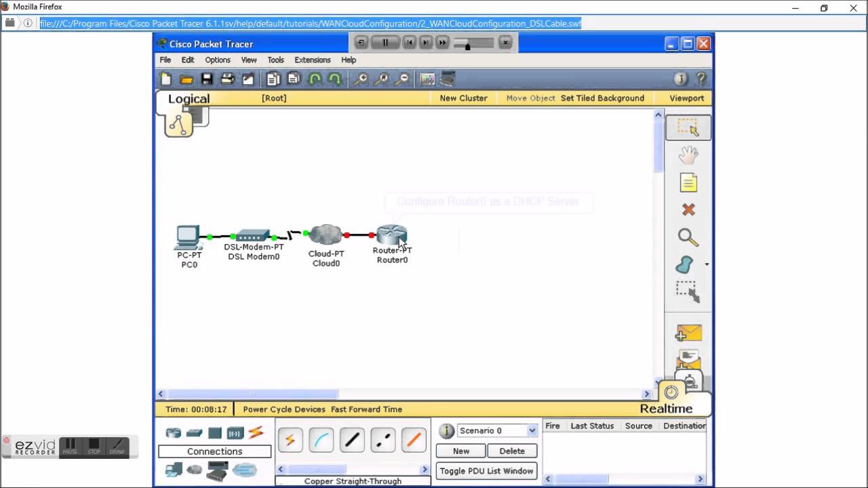Choose the Draw Polygon shape tool
868x488 pixels.
(x=685, y=265)
